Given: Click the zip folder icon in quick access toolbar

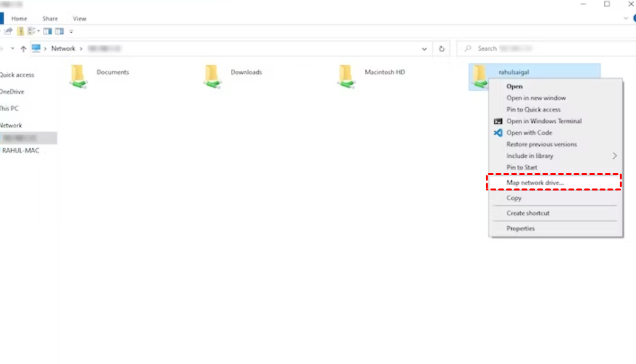Looking at the screenshot, I should click(20, 31).
